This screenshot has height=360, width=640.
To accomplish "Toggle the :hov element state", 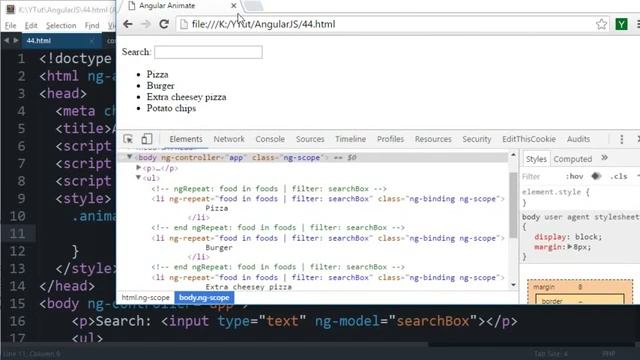I will coord(574,176).
